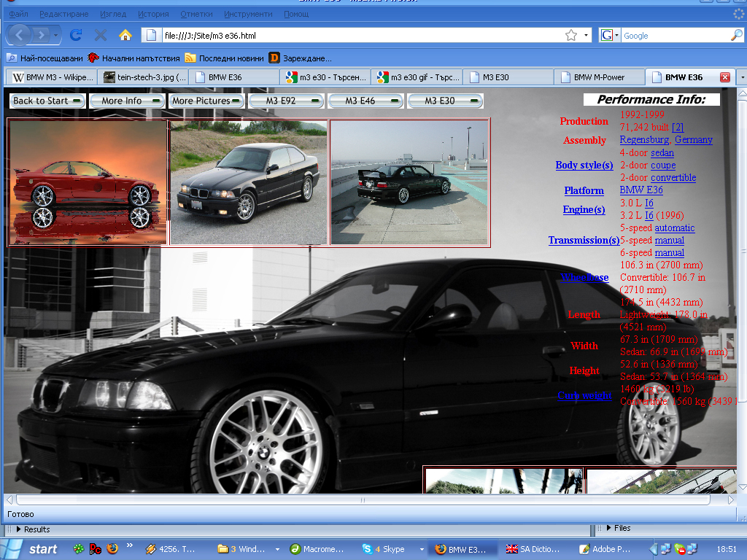This screenshot has width=747, height=560.
Task: Open the Отметки menu
Action: (x=196, y=14)
